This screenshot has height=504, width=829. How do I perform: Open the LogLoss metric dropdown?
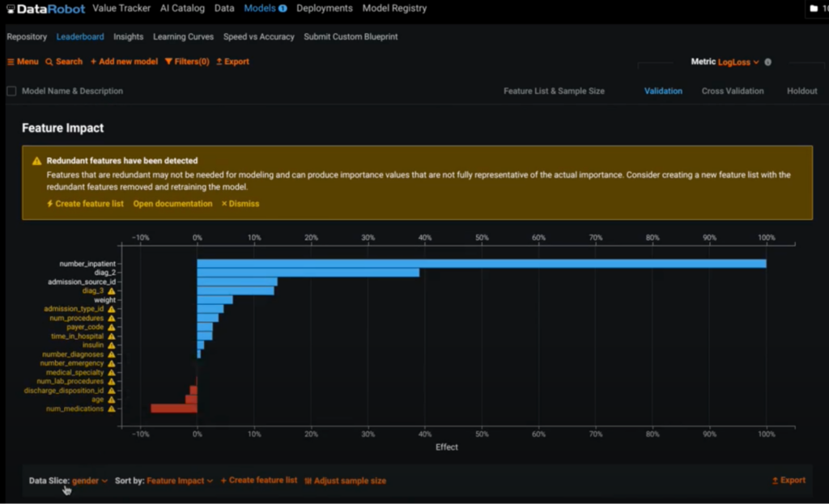coord(738,62)
